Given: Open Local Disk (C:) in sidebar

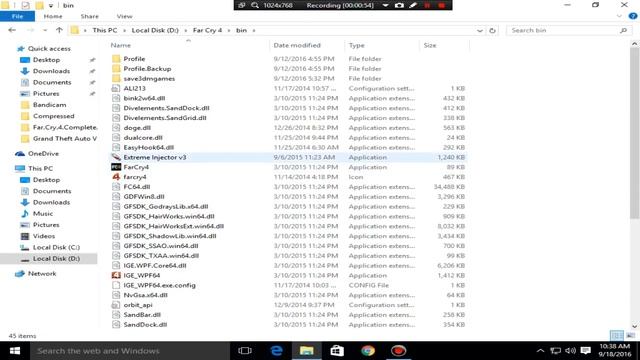Looking at the screenshot, I should point(56,247).
